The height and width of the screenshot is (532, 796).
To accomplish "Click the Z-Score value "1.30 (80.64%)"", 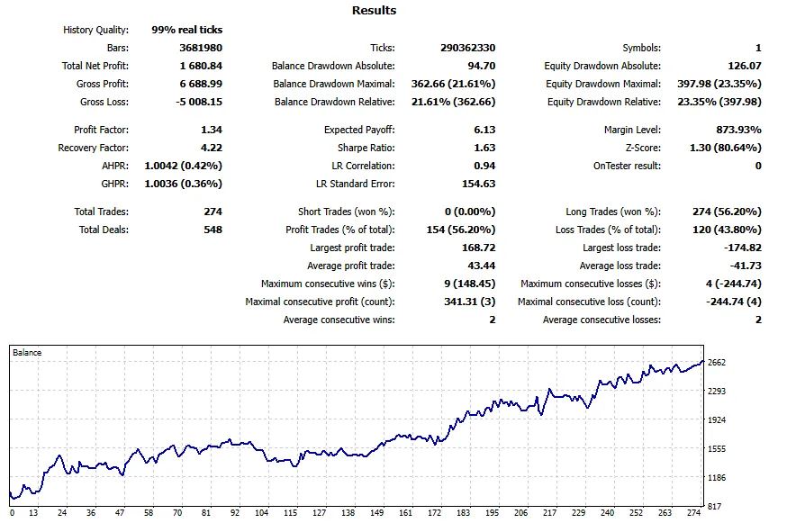I will 726,148.
